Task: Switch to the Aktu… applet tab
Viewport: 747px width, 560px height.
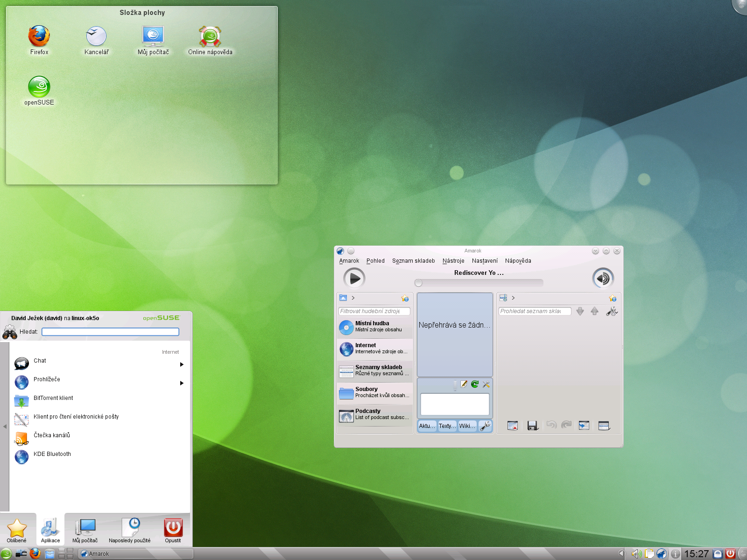Action: [x=427, y=426]
